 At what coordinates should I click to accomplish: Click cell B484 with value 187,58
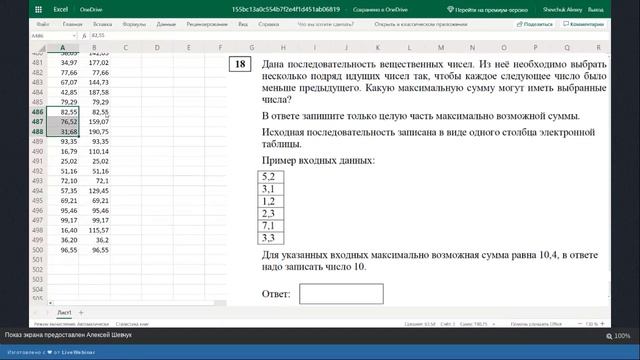point(94,92)
